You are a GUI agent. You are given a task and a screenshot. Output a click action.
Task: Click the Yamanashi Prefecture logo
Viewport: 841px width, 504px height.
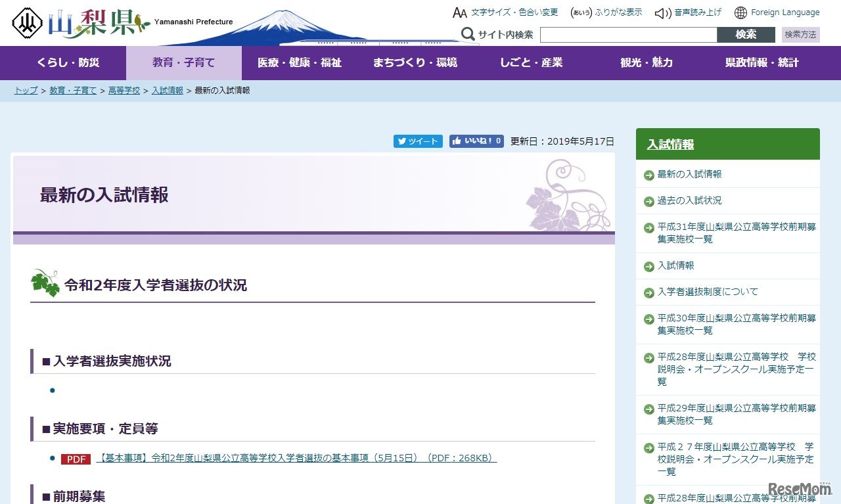click(x=81, y=22)
